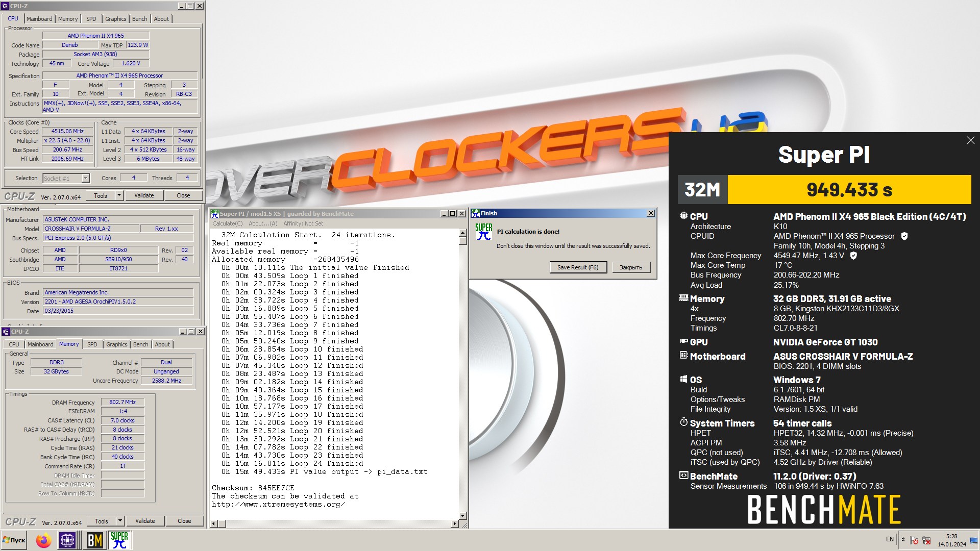Click the CPU-Z chip icon in taskbar
The height and width of the screenshot is (551, 980).
click(x=67, y=540)
